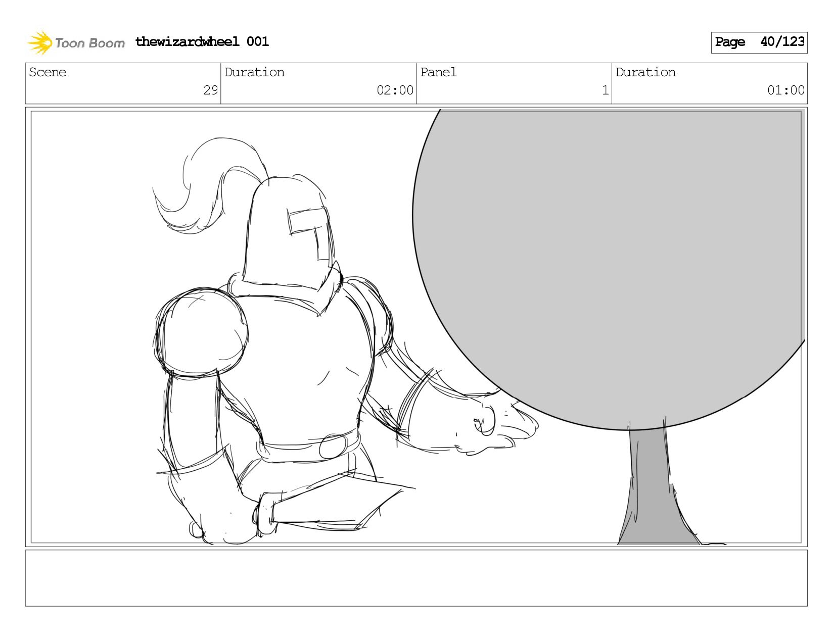Click the 'Panel' header label
The width and height of the screenshot is (834, 644).
click(438, 72)
